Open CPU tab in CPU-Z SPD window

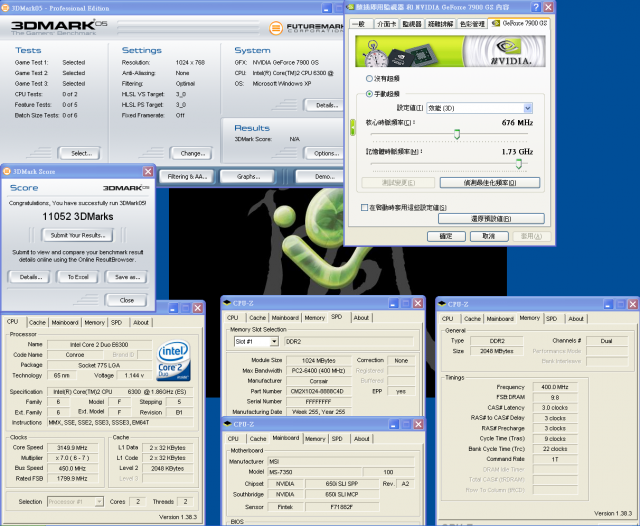tap(233, 317)
